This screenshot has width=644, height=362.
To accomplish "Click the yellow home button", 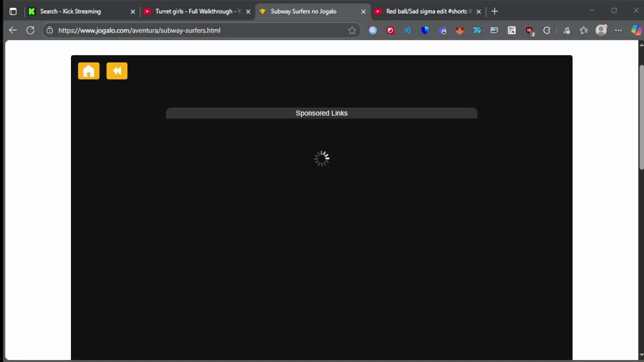I will [x=89, y=71].
